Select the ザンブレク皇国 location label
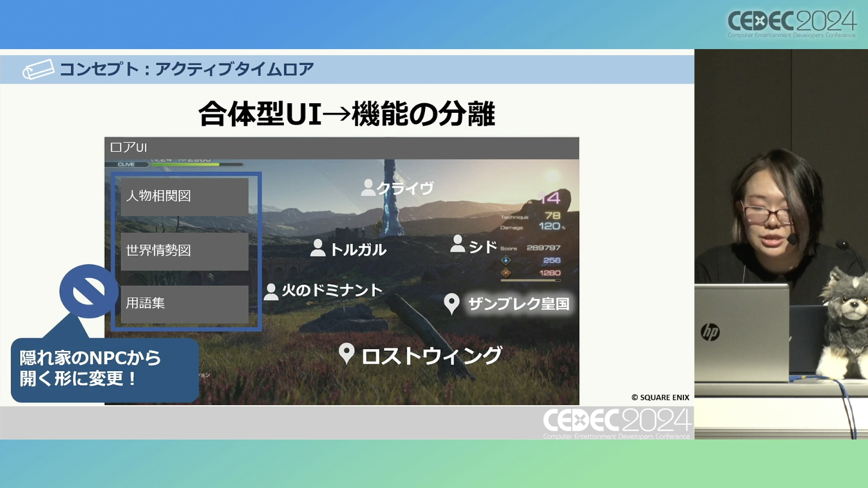Screen dimensions: 868x488 (519, 304)
